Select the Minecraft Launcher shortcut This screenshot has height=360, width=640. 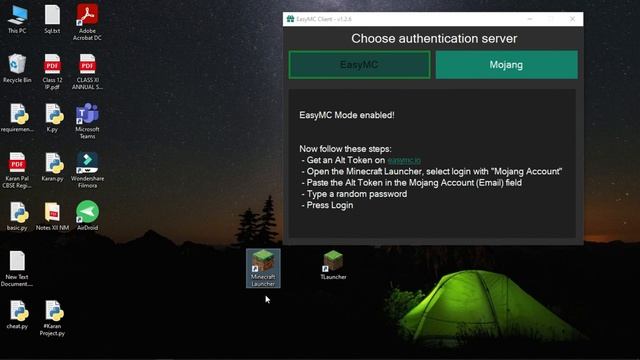[263, 268]
